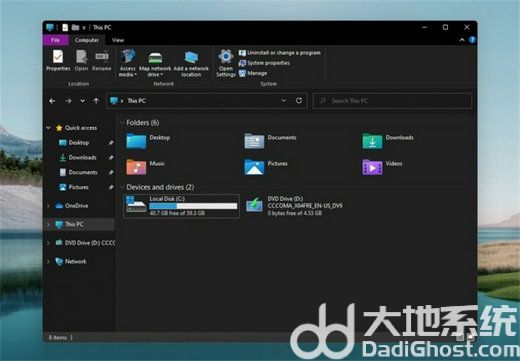Click title bar new folder icon
Viewport: 520px width, 361px height.
pos(76,27)
